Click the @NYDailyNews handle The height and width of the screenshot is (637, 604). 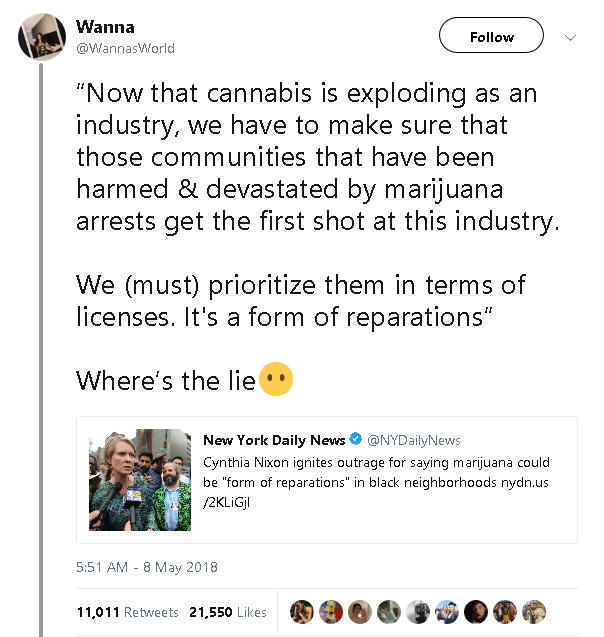click(x=413, y=440)
